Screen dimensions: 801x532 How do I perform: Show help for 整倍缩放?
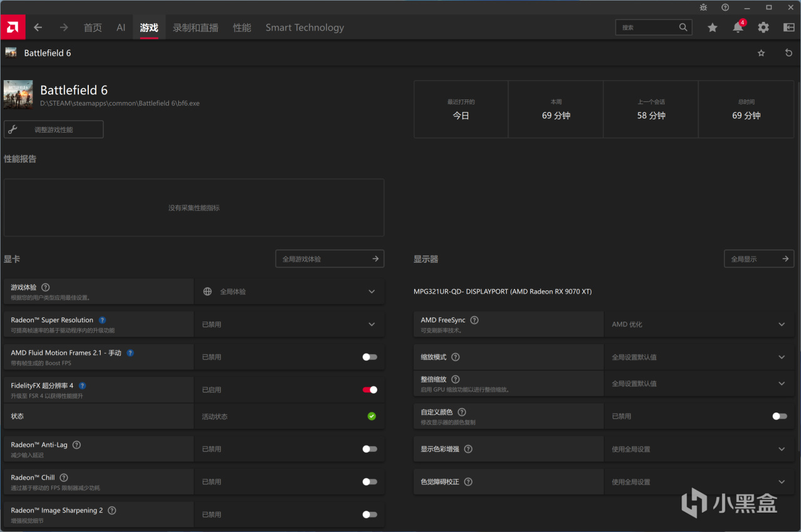coord(456,379)
